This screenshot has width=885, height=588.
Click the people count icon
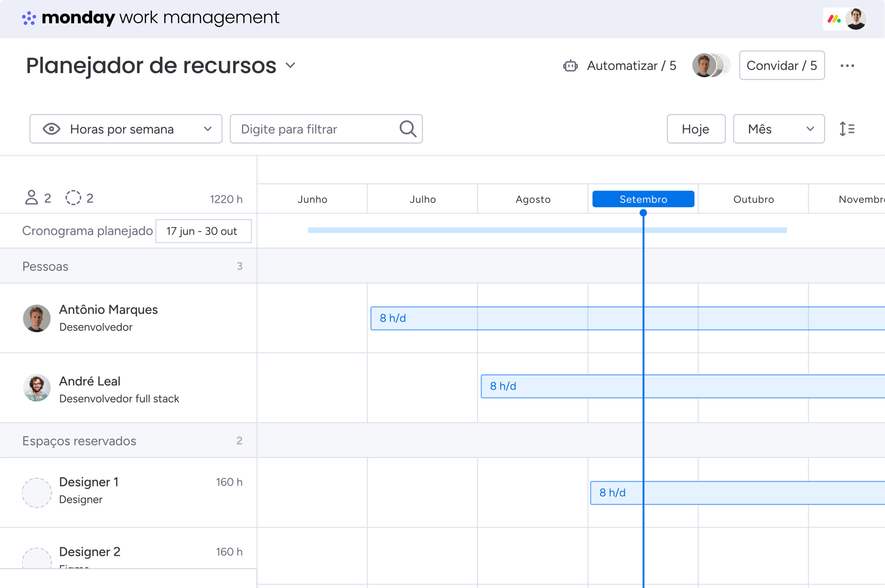coord(31,198)
